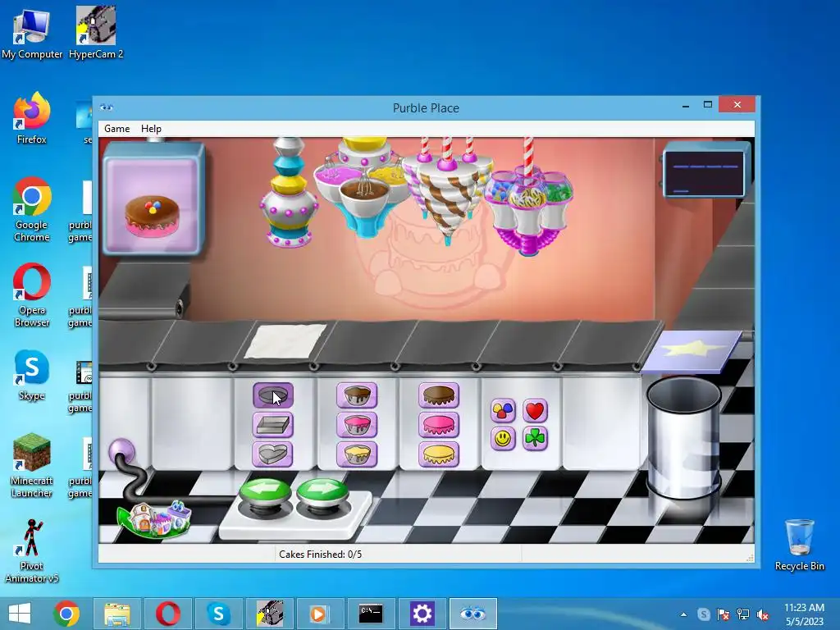Click the muted volume tray icon
The width and height of the screenshot is (840, 630).
[x=763, y=614]
